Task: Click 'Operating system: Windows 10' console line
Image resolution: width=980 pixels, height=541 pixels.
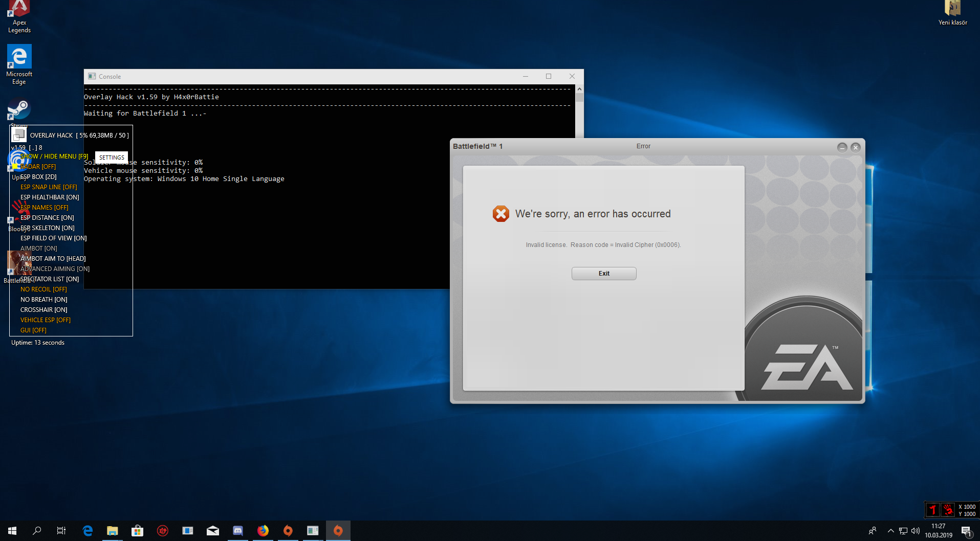Action: coord(184,179)
